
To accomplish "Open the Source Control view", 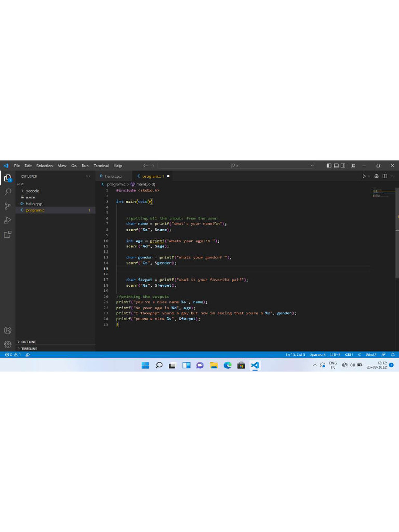I will [7, 206].
